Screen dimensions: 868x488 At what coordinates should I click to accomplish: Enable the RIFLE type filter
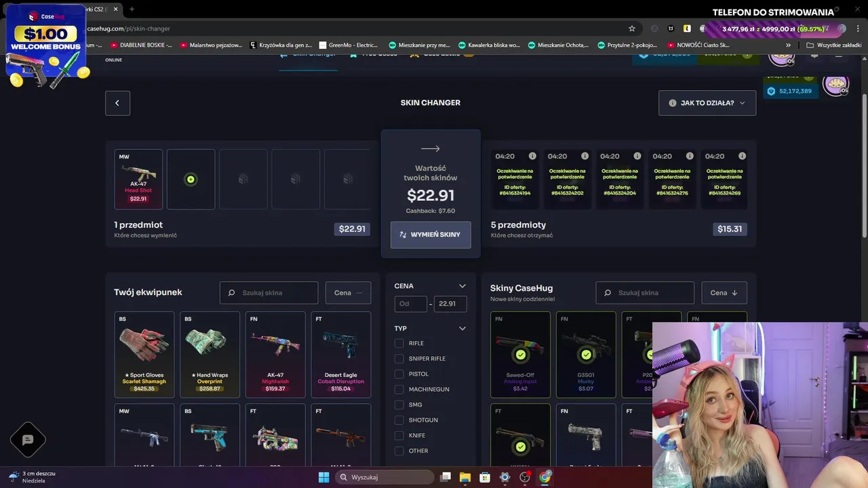pyautogui.click(x=399, y=344)
